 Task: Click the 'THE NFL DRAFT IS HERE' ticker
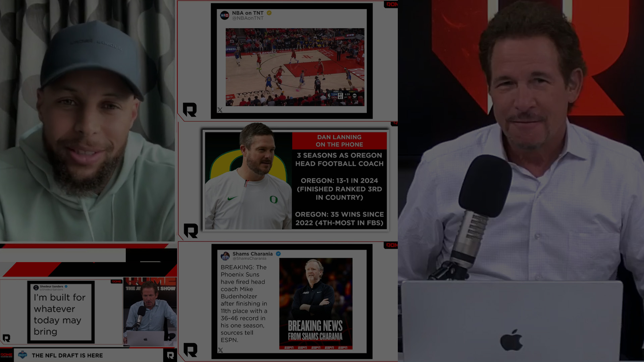tap(67, 355)
